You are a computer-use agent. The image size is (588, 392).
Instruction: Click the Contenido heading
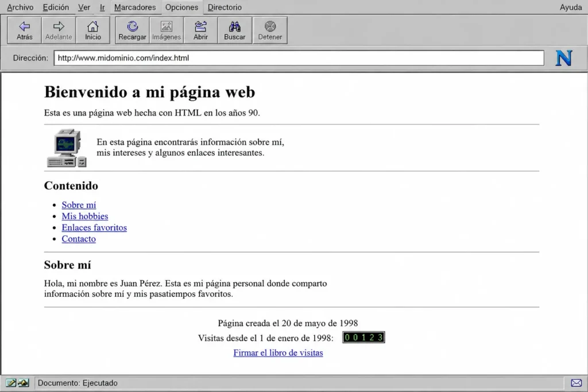pyautogui.click(x=71, y=185)
